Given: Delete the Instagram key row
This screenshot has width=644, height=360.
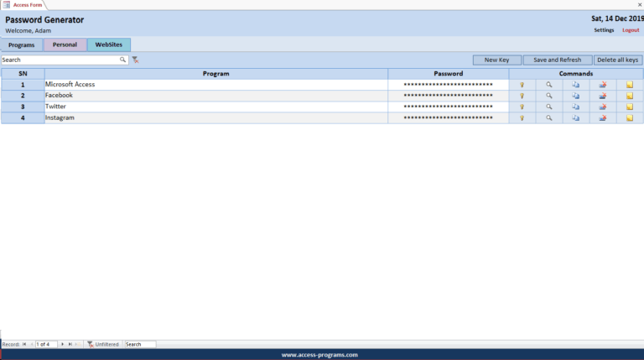Looking at the screenshot, I should [603, 118].
